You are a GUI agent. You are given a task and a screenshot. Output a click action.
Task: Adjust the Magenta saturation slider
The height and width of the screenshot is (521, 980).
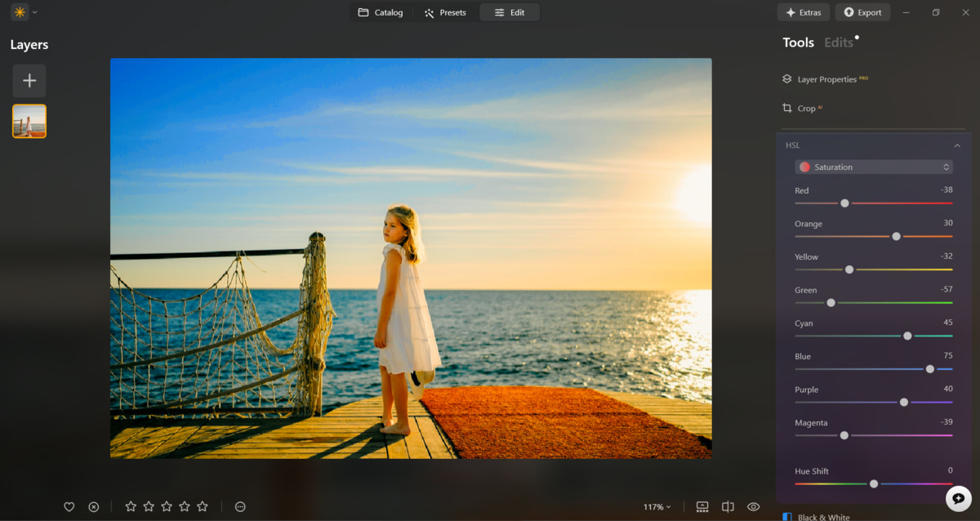pyautogui.click(x=844, y=435)
